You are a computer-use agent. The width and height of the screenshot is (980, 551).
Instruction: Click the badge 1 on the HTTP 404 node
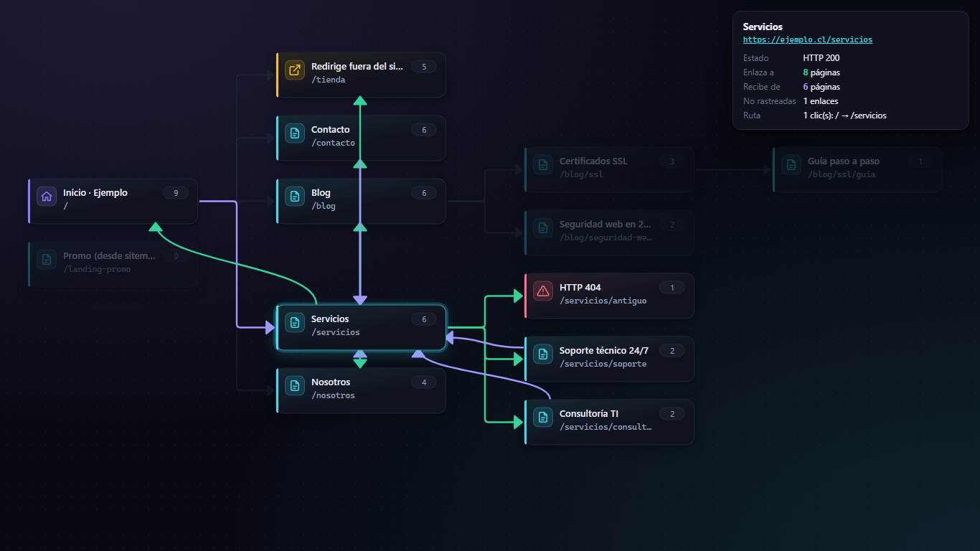672,288
